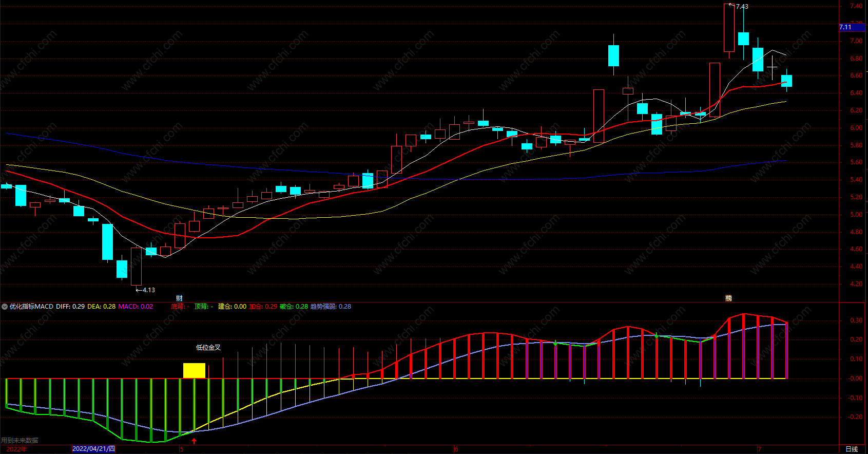This screenshot has width=868, height=454.
Task: Click the 0.30 MACD axis label
Action: (856, 320)
